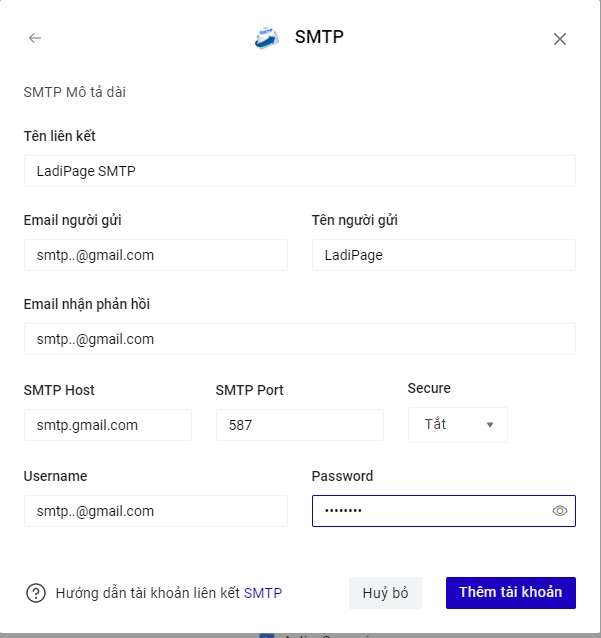The image size is (601, 638).
Task: Focus the Username input field
Action: [x=155, y=511]
